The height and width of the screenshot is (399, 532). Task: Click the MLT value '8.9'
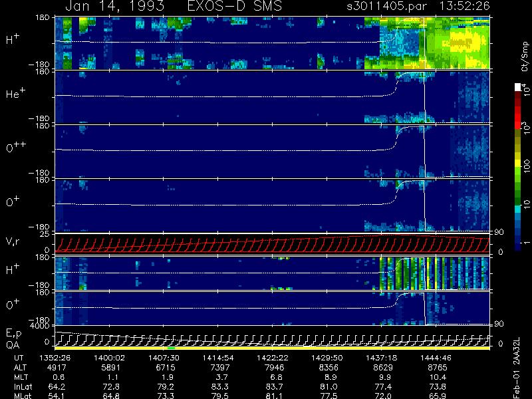(331, 377)
